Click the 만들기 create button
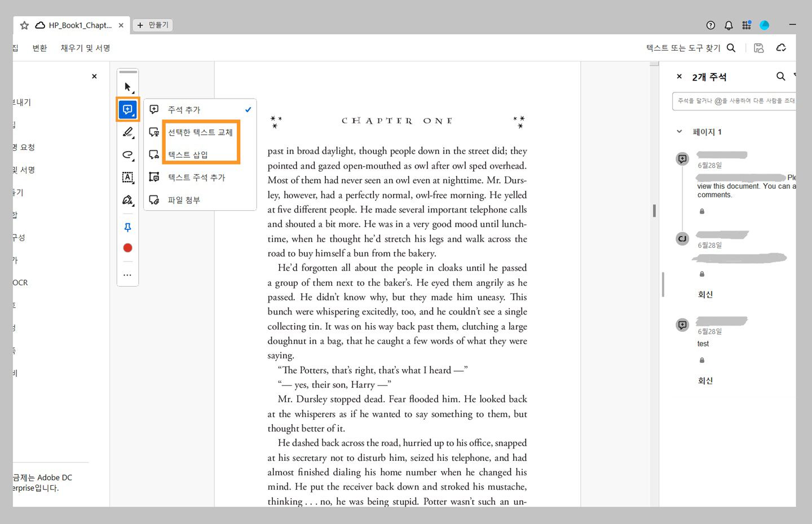 152,25
